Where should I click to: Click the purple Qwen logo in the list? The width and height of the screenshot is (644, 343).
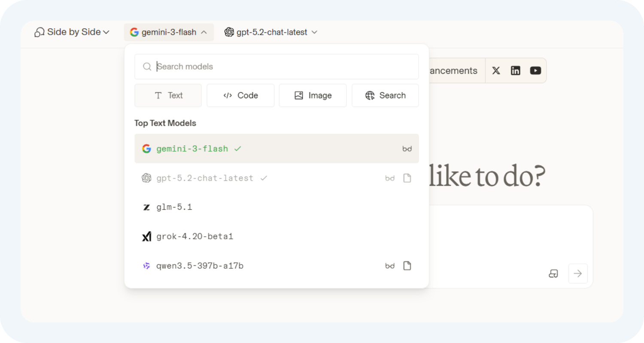[x=146, y=266]
